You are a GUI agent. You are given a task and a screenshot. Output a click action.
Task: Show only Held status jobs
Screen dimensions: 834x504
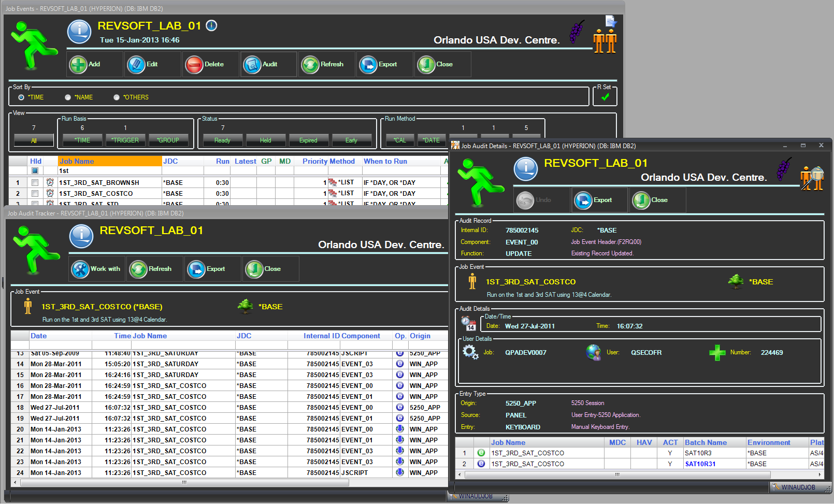point(265,140)
